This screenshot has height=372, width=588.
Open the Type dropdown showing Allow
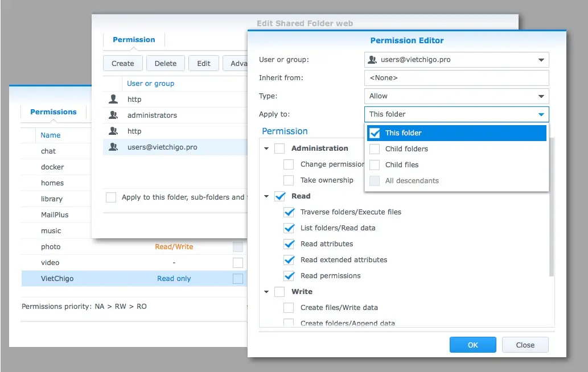click(x=541, y=96)
